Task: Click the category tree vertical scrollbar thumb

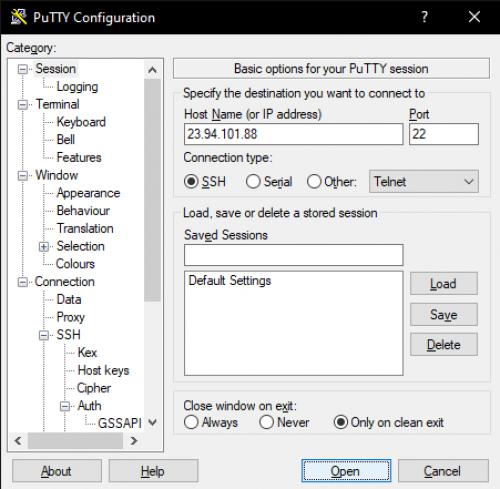Action: [x=152, y=190]
